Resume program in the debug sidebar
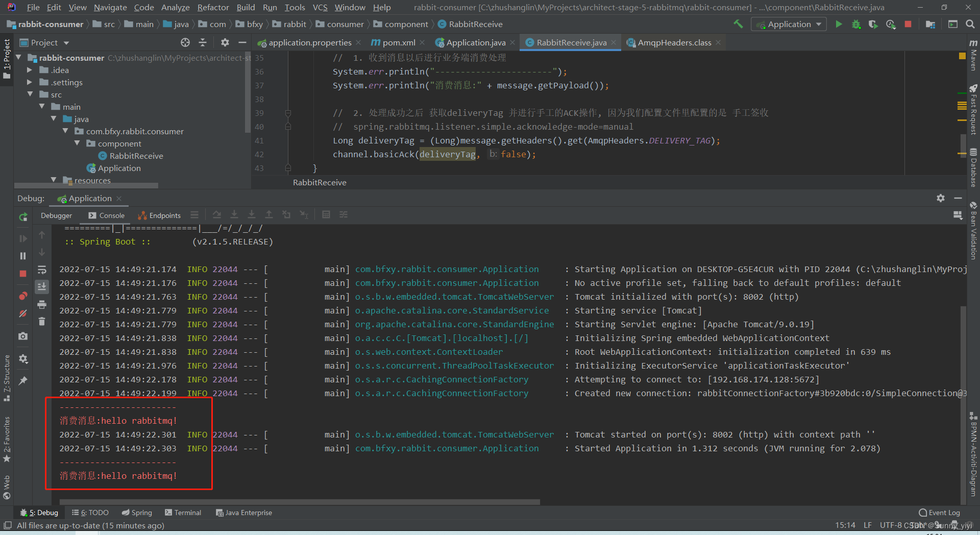The height and width of the screenshot is (535, 980). 23,238
